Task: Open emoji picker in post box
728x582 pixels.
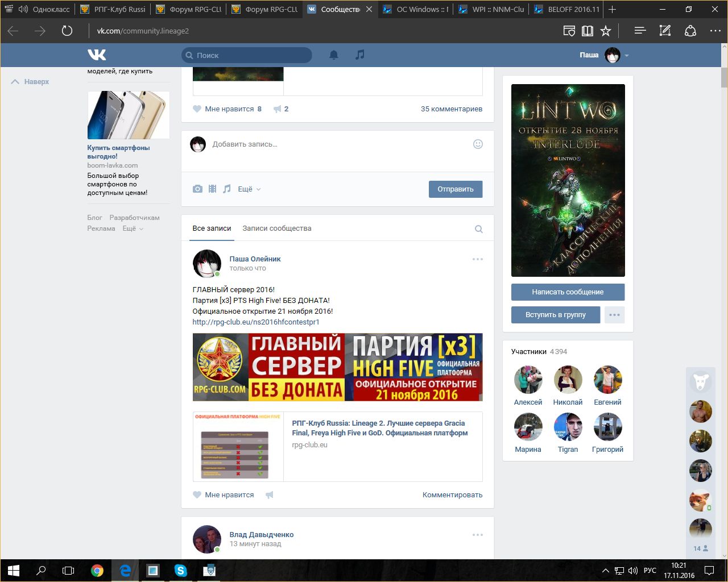Action: click(478, 144)
